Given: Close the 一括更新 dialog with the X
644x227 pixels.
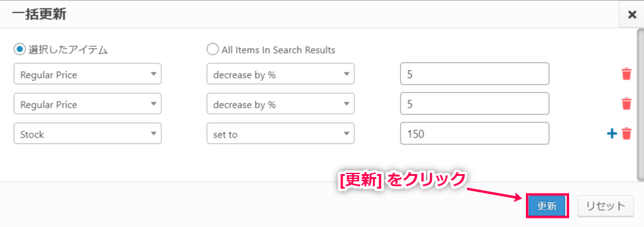Looking at the screenshot, I should tap(632, 15).
